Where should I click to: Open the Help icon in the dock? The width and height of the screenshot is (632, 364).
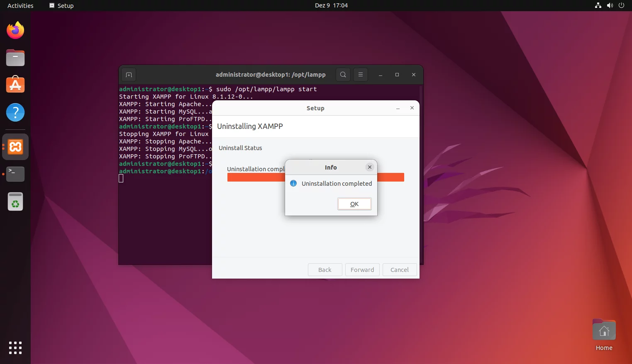point(15,112)
